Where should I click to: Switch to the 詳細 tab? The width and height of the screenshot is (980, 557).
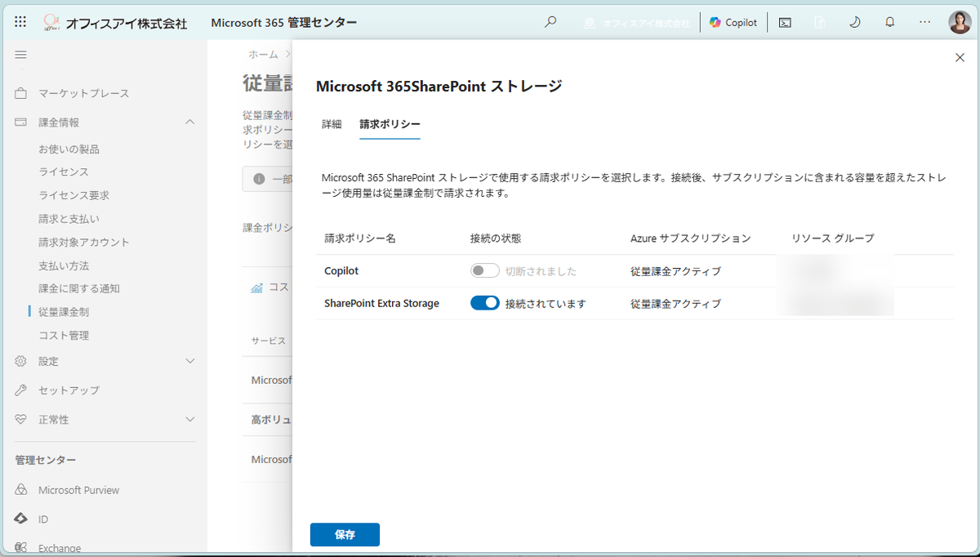(332, 124)
